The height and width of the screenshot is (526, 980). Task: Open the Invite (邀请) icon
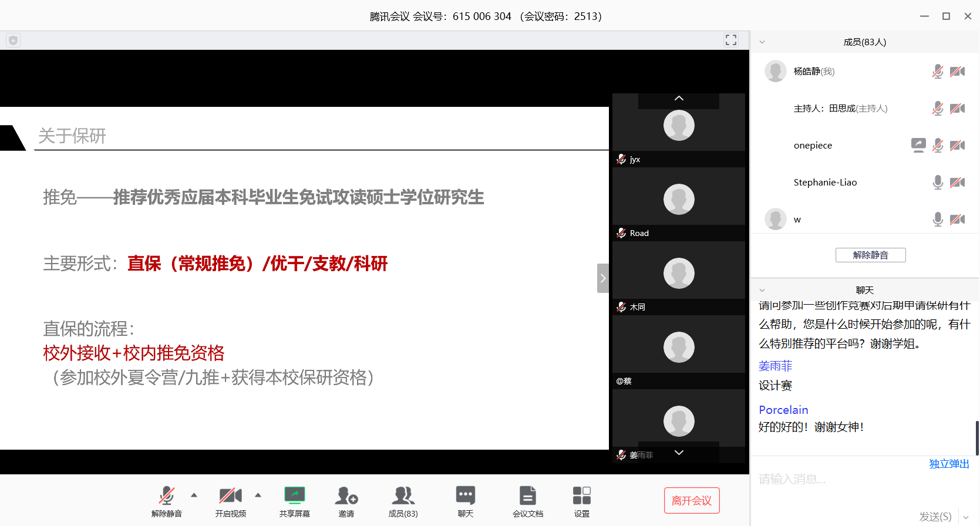346,496
